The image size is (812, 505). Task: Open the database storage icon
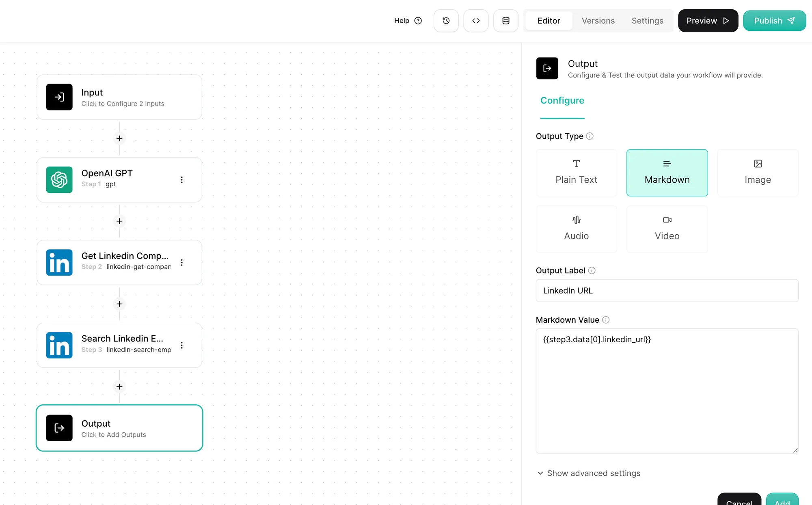(505, 21)
